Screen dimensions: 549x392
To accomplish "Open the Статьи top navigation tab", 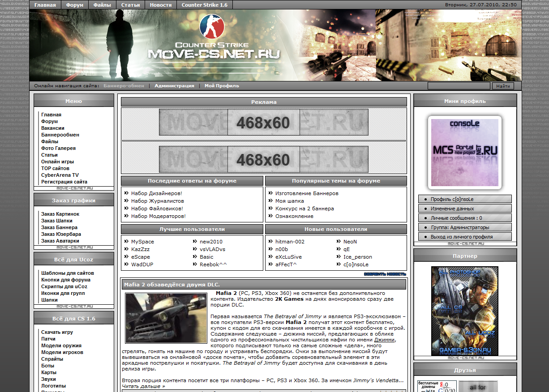I will [x=131, y=5].
